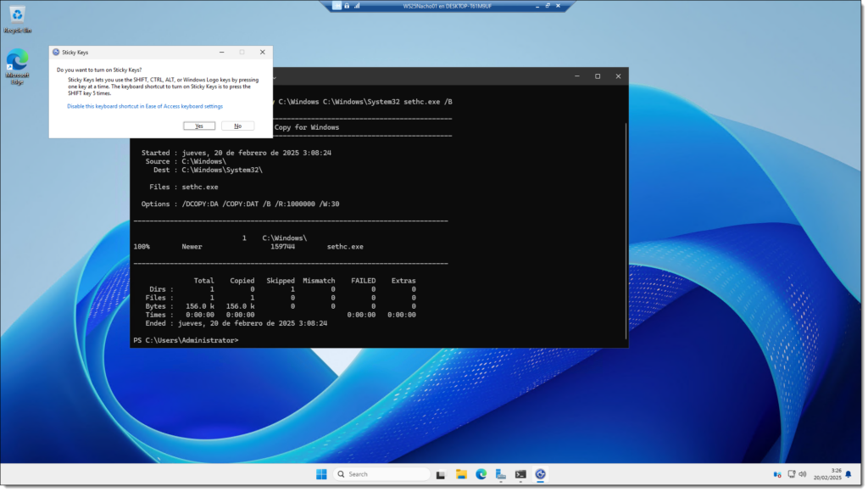This screenshot has width=868, height=492.
Task: Close the PowerShell terminal window
Action: click(x=618, y=76)
